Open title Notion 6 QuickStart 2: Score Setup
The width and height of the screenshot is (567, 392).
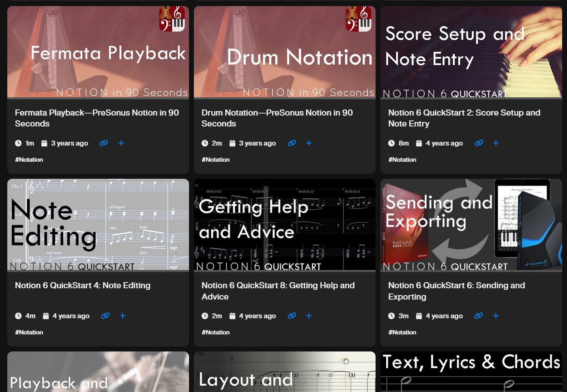tap(464, 118)
